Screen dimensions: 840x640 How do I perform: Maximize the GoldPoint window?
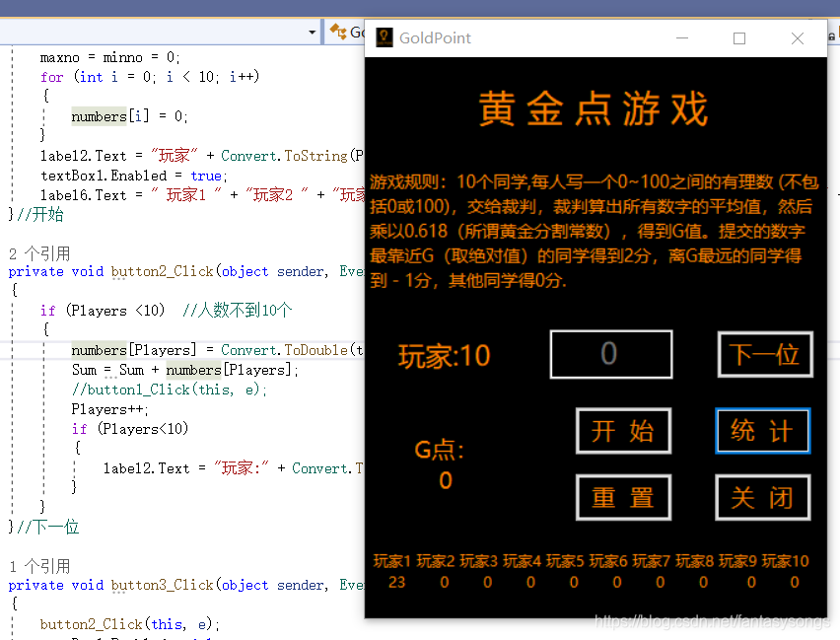point(739,38)
